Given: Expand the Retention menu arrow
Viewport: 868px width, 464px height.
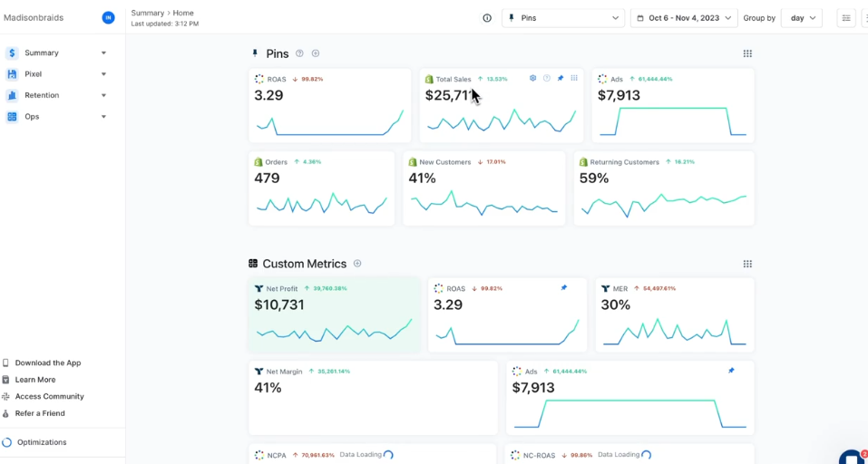Looking at the screenshot, I should 103,96.
